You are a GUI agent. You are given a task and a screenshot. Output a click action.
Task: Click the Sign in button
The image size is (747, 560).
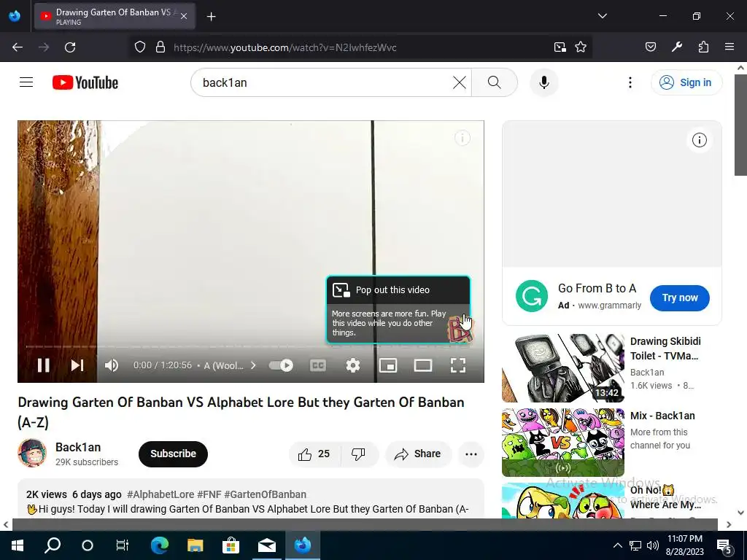click(686, 82)
